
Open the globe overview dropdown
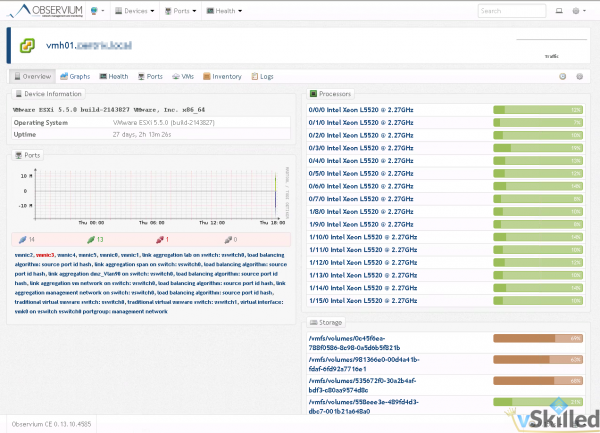[x=98, y=11]
